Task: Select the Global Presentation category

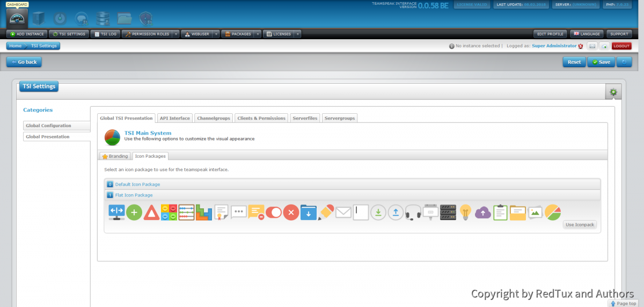Action: pos(56,137)
